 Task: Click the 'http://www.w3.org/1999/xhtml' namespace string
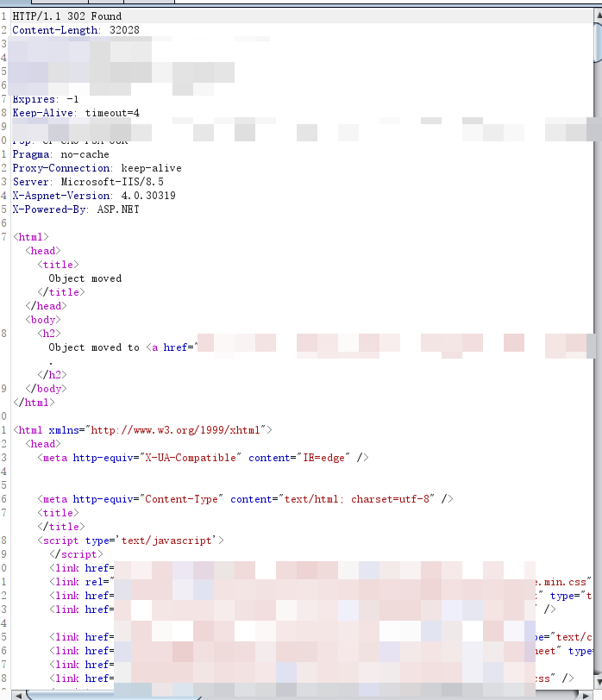(x=177, y=430)
